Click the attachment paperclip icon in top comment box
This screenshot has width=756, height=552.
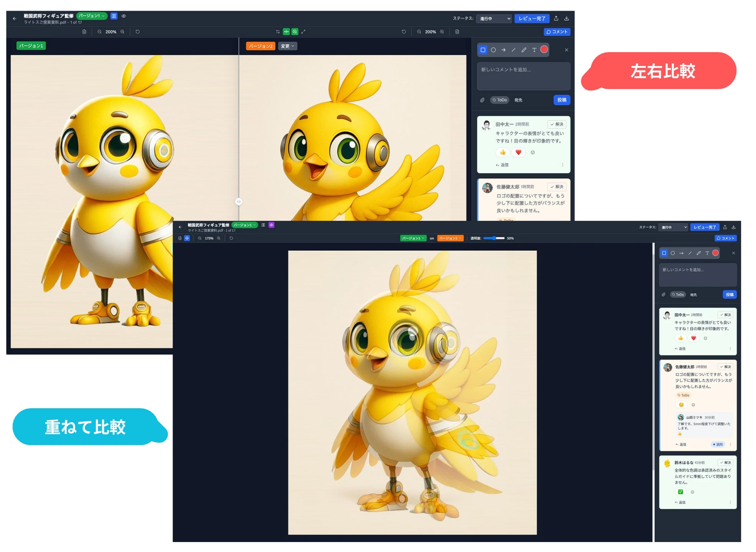482,100
